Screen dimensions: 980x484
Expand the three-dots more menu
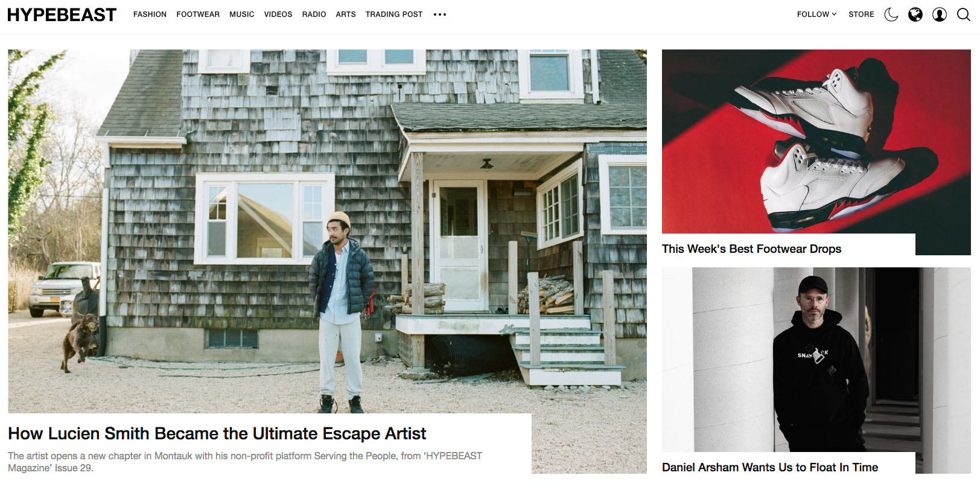click(x=440, y=14)
